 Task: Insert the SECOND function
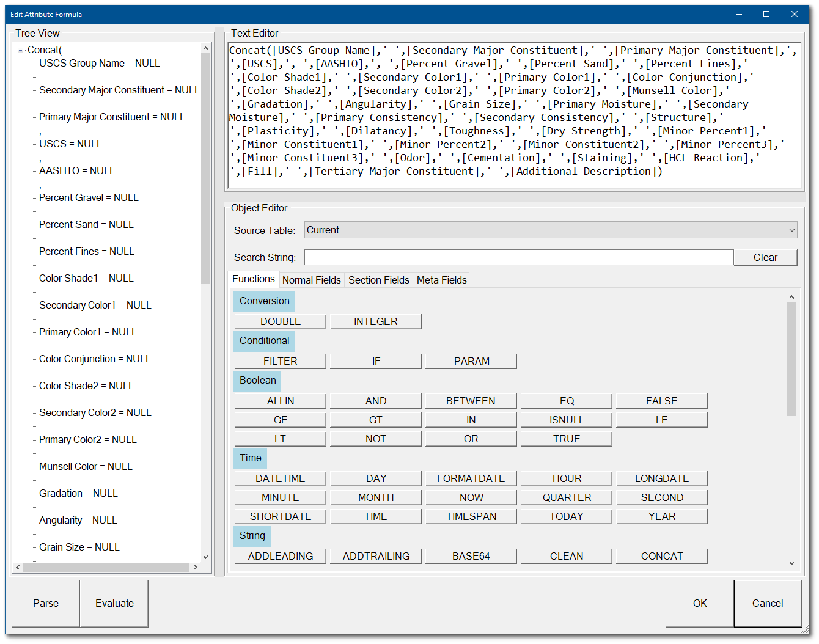(x=662, y=497)
